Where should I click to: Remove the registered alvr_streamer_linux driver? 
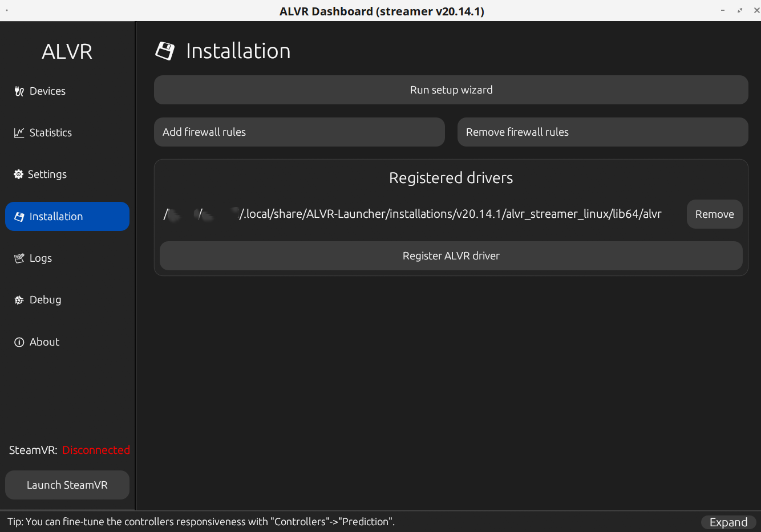coord(715,214)
